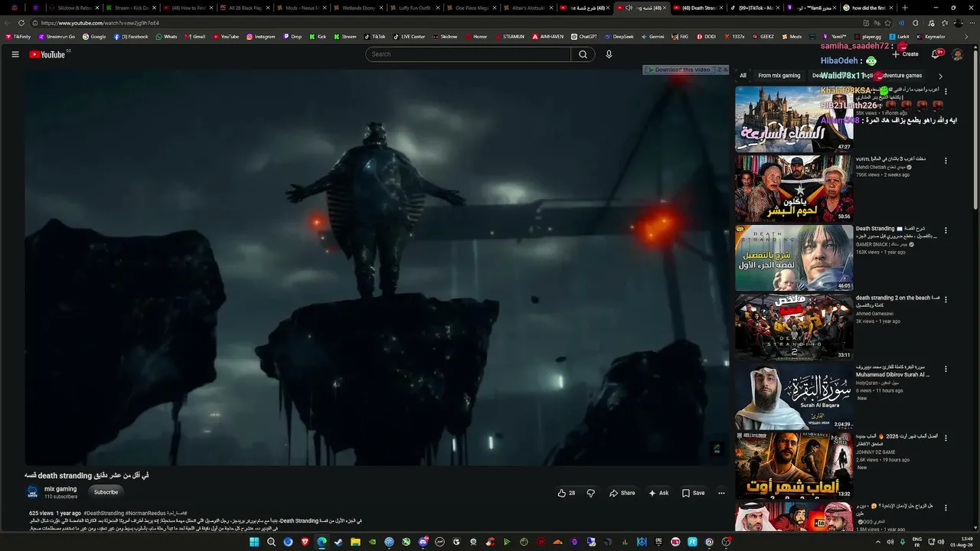The height and width of the screenshot is (551, 980).
Task: Open more actions under the video
Action: (721, 493)
